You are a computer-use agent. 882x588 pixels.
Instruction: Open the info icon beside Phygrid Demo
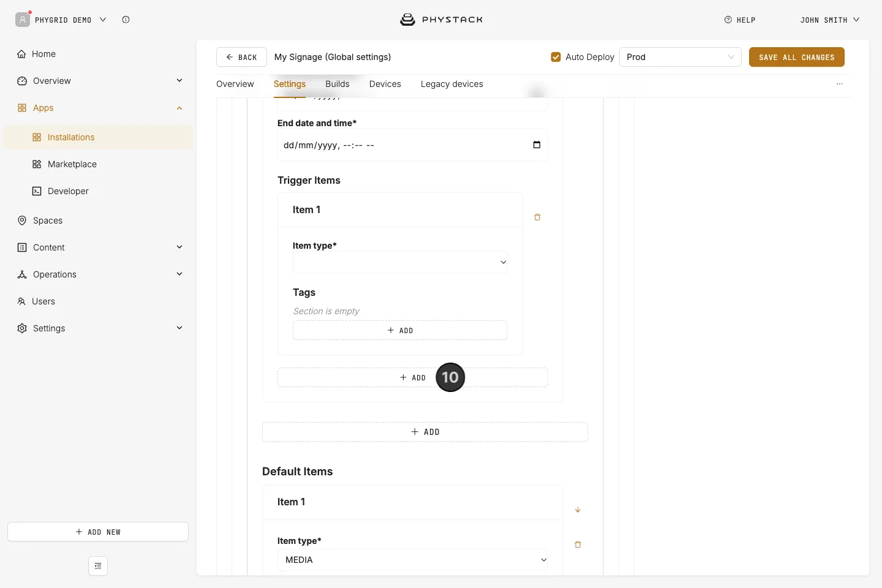[x=126, y=20]
